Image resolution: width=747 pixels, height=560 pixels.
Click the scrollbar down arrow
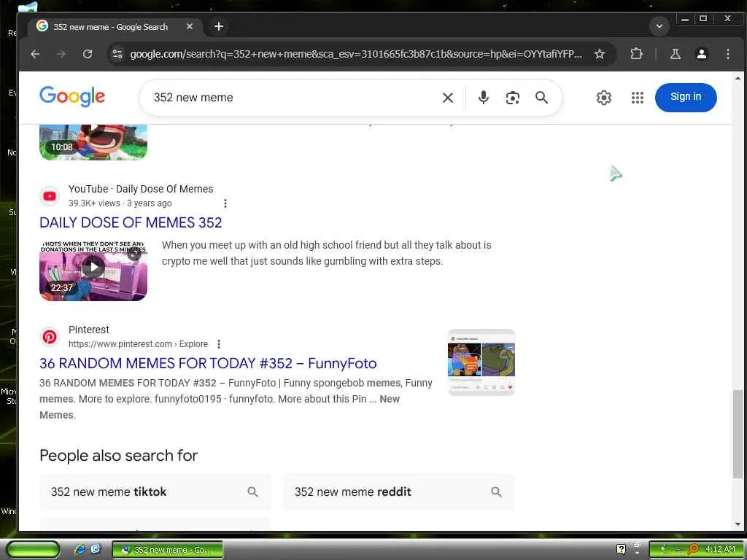point(738,524)
